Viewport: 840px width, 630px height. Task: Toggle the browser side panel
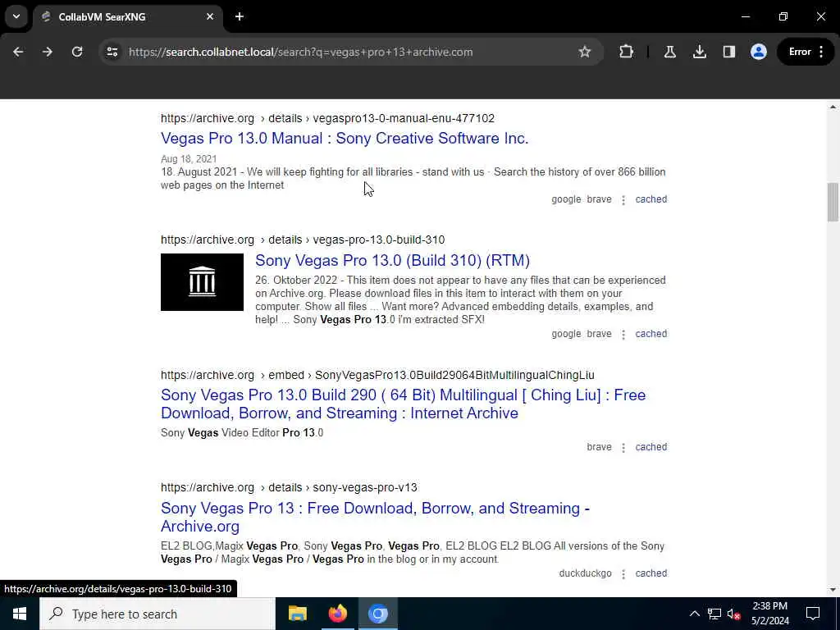click(728, 52)
